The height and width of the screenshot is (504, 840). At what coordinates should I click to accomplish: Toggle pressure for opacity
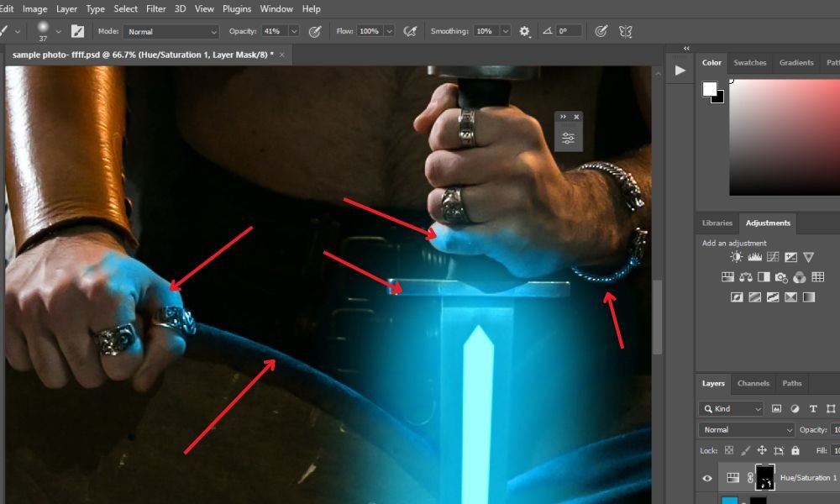pyautogui.click(x=315, y=32)
